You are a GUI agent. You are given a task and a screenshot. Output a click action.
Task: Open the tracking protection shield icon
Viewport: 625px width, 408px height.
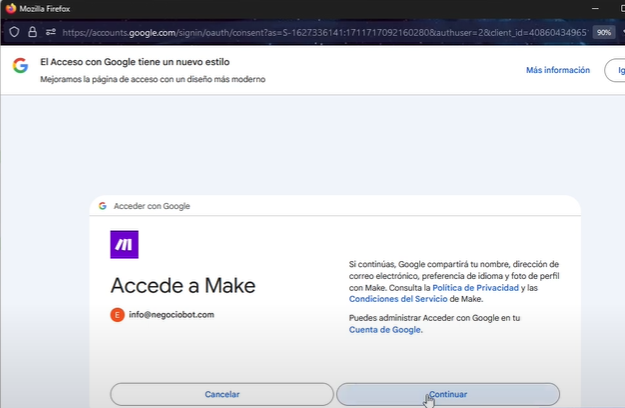tap(14, 32)
